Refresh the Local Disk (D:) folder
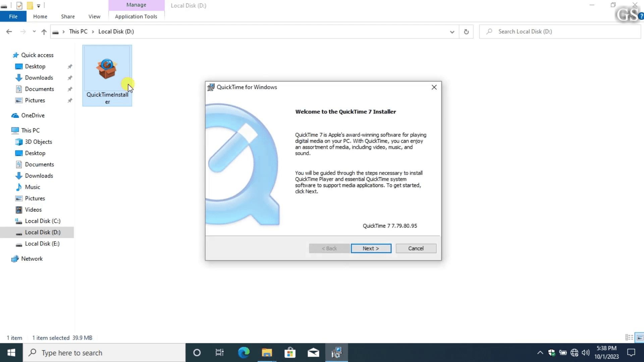Viewport: 644px width, 362px height. (466, 32)
